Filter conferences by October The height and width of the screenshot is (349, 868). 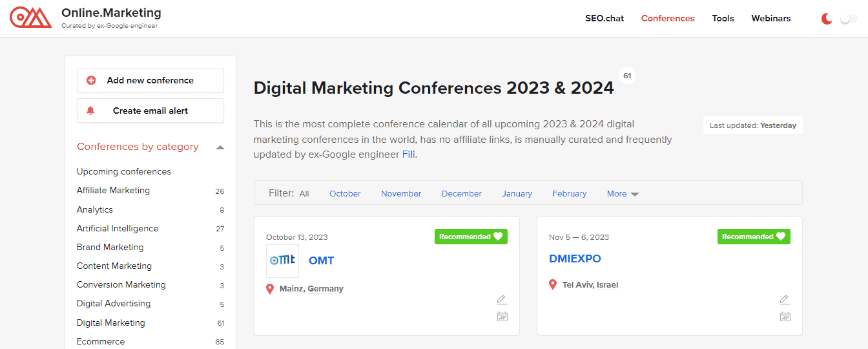pyautogui.click(x=345, y=194)
